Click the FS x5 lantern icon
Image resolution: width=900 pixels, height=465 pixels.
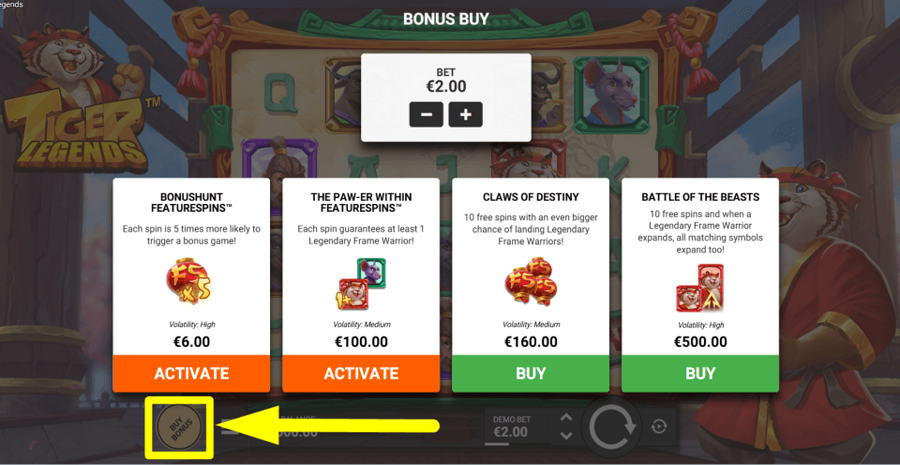(x=189, y=282)
